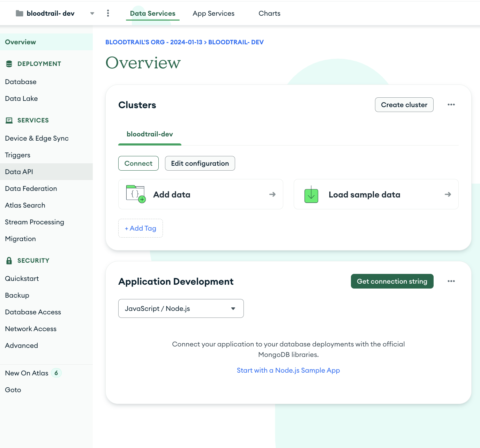The height and width of the screenshot is (448, 480).
Task: Click the BLOODTRAIL'S ORG - 2024-01-13 breadcrumb
Action: coord(154,42)
